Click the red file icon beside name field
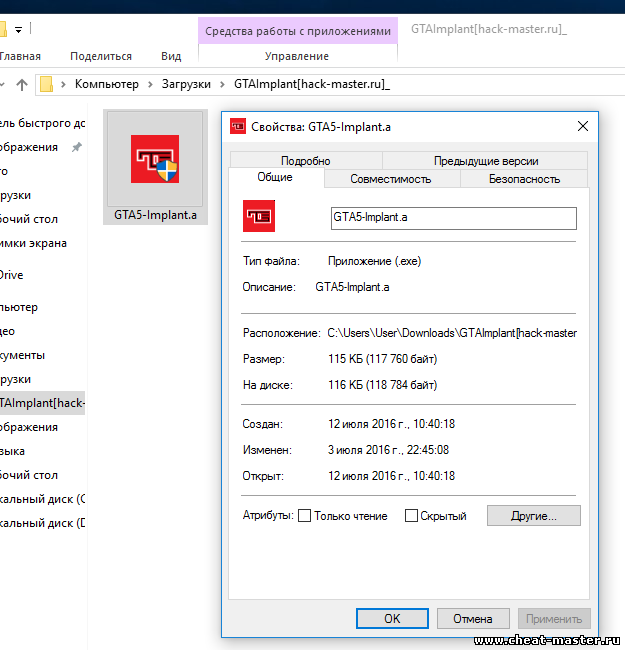The width and height of the screenshot is (625, 650). (259, 216)
